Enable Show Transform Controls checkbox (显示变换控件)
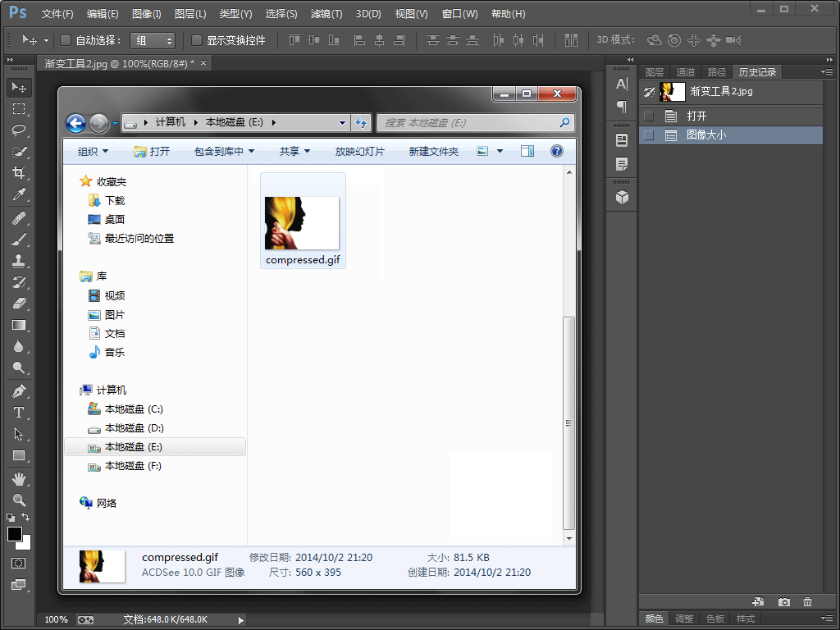Image resolution: width=840 pixels, height=630 pixels. tap(197, 40)
